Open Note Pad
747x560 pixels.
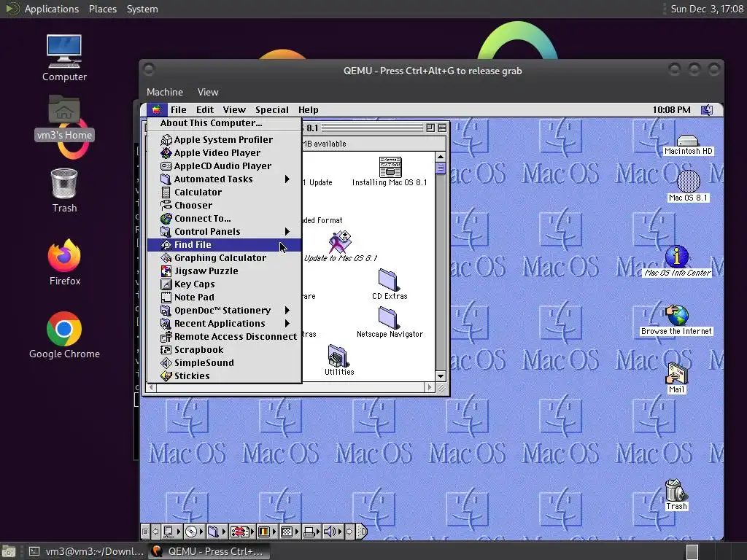(224, 297)
